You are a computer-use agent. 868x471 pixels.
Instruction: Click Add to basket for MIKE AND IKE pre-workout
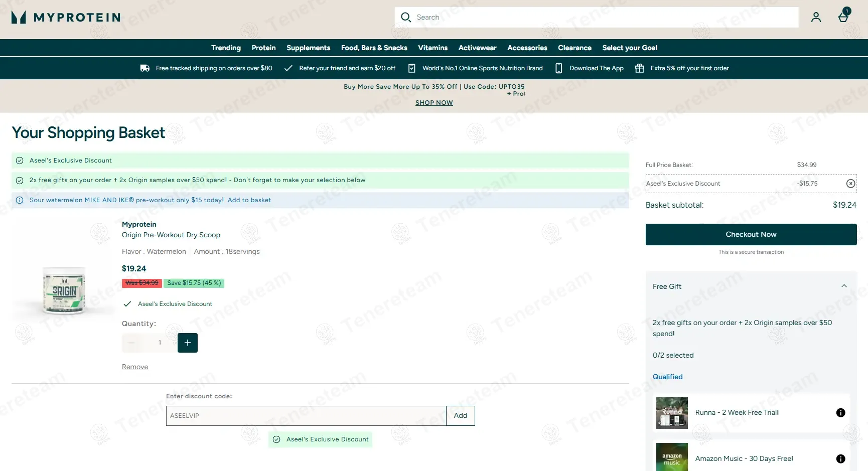coord(249,200)
